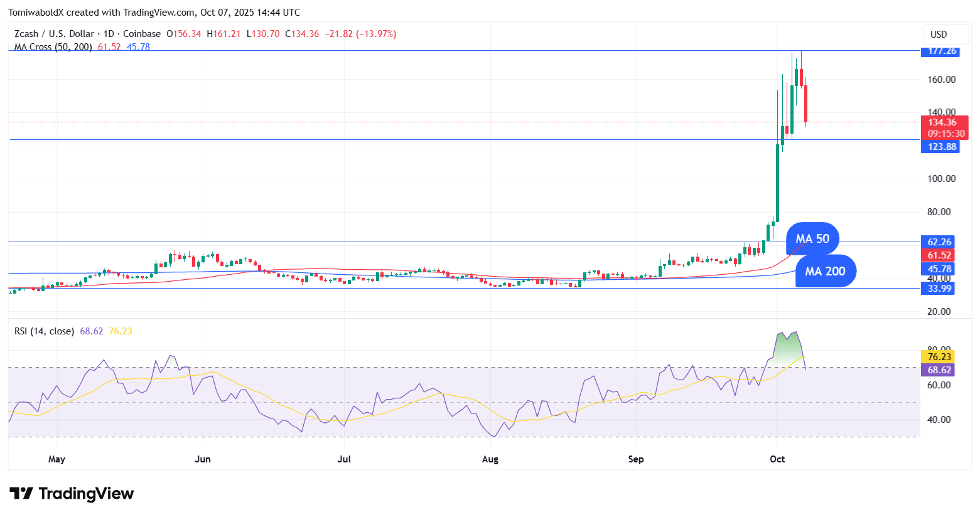Click the 62.26 horizontal line price tag
Viewport: 980px width, 517px height.
(x=940, y=242)
